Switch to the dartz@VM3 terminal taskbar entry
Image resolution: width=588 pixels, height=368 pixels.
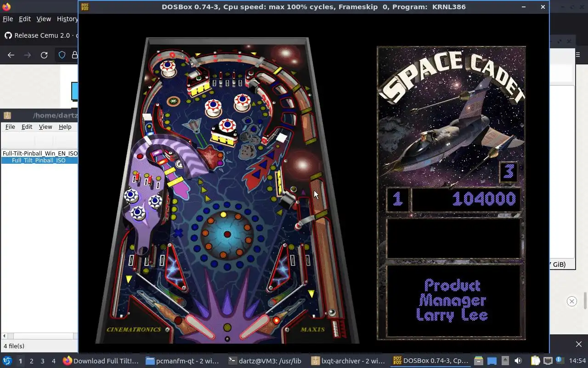click(x=265, y=361)
